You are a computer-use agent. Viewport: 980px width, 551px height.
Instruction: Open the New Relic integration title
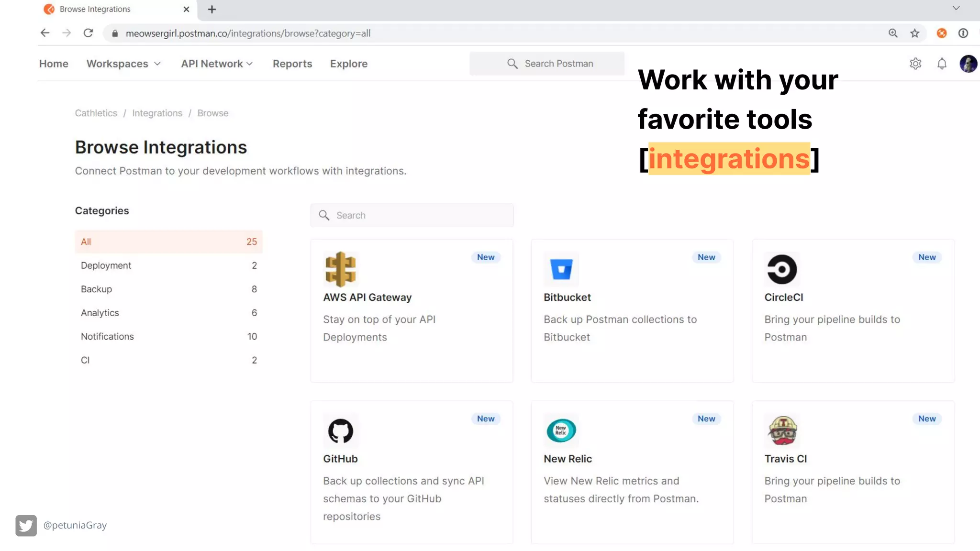tap(568, 459)
